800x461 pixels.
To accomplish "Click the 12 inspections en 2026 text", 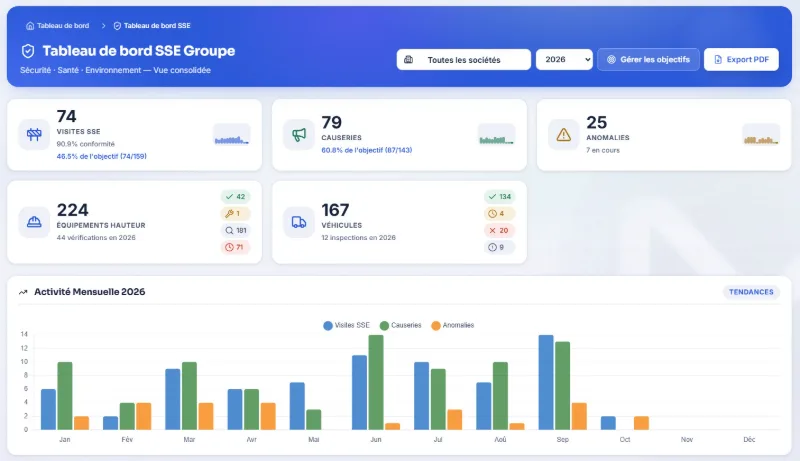I will click(358, 238).
